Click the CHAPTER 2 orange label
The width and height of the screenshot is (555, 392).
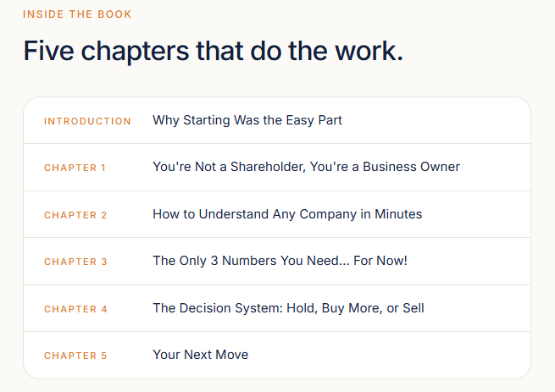[x=75, y=215]
